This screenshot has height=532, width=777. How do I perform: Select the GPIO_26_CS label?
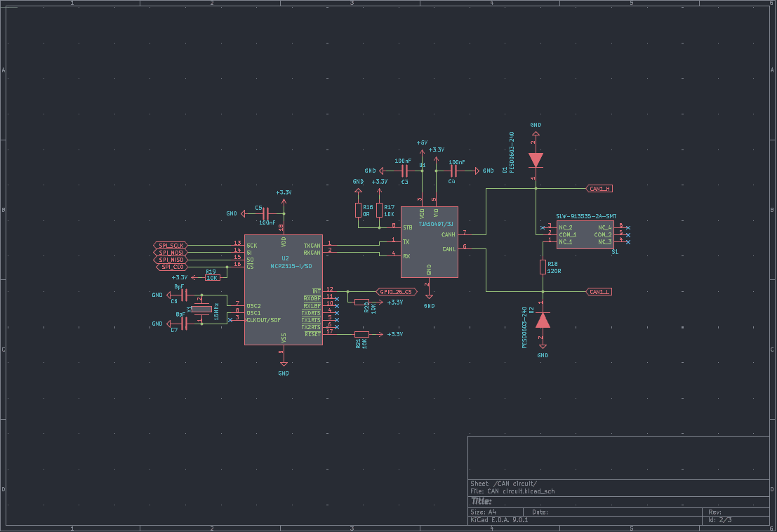click(x=397, y=292)
